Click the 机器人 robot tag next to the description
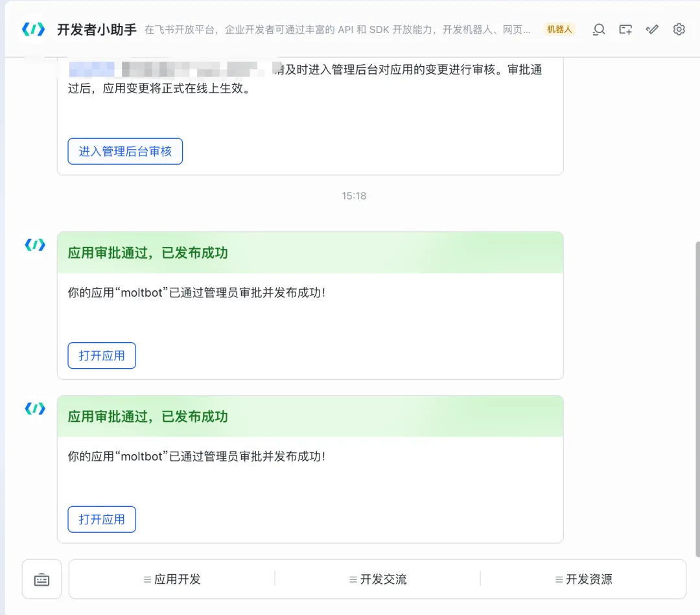Screen dimensions: 700x615 click(559, 29)
